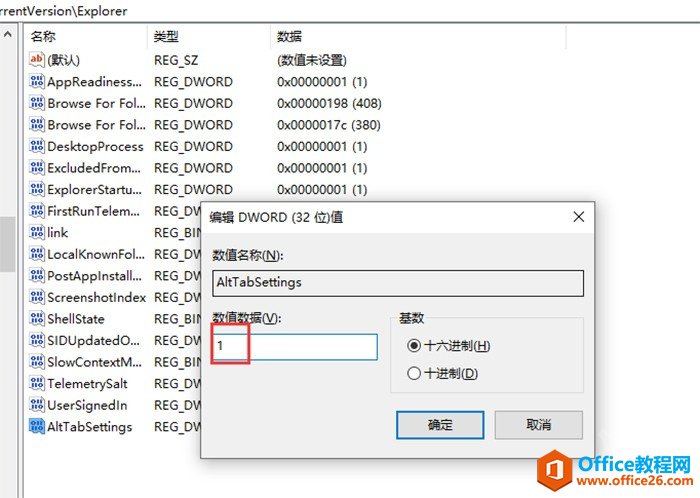Select the ShellState value icon

pos(37,319)
